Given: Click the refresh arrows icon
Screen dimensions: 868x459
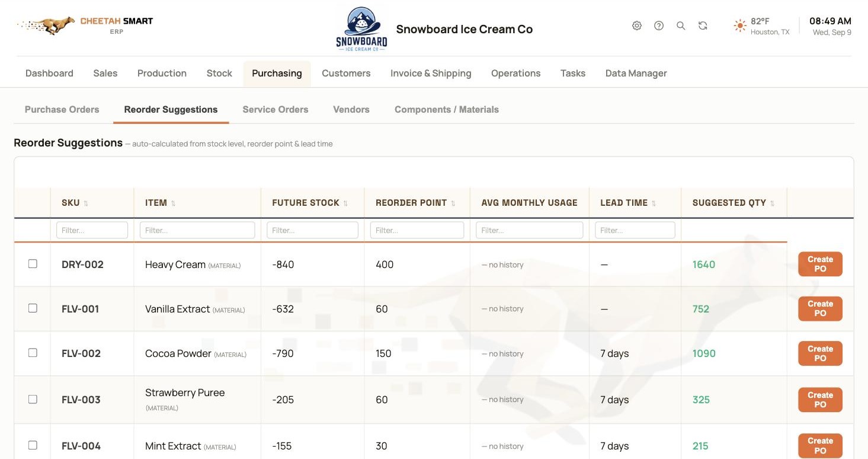Looking at the screenshot, I should tap(703, 26).
